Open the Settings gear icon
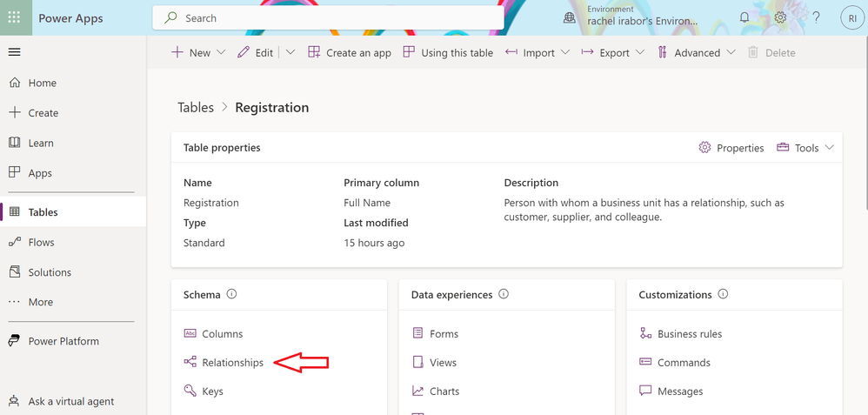Image resolution: width=868 pixels, height=415 pixels. (x=780, y=17)
